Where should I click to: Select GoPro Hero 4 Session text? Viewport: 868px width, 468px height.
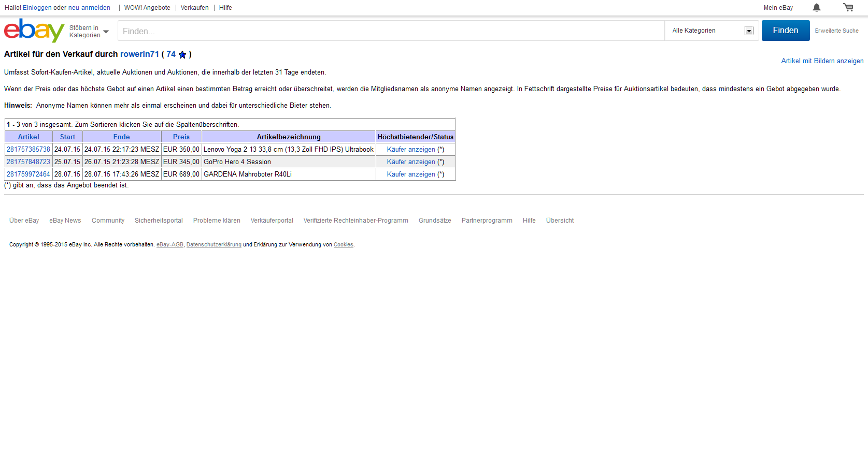coord(237,162)
